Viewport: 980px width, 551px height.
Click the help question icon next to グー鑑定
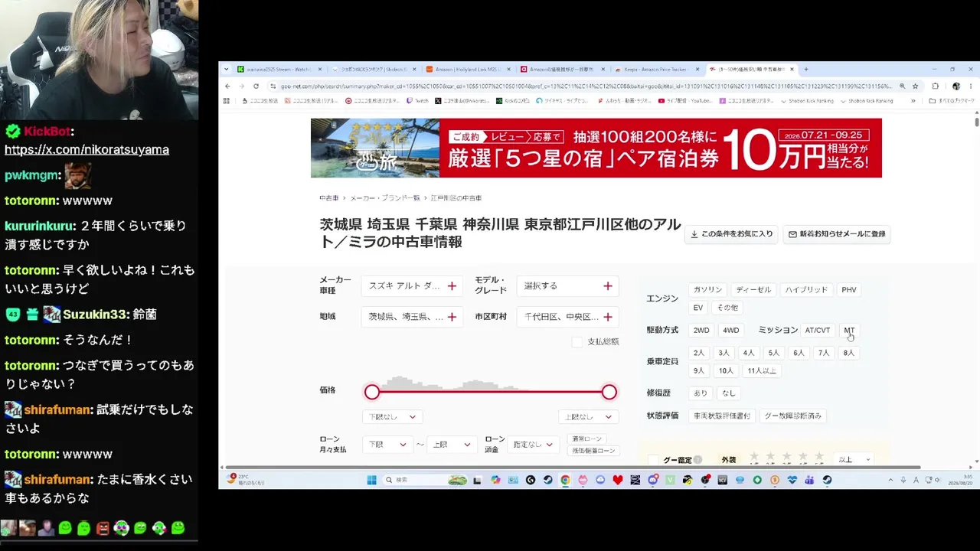pyautogui.click(x=697, y=460)
